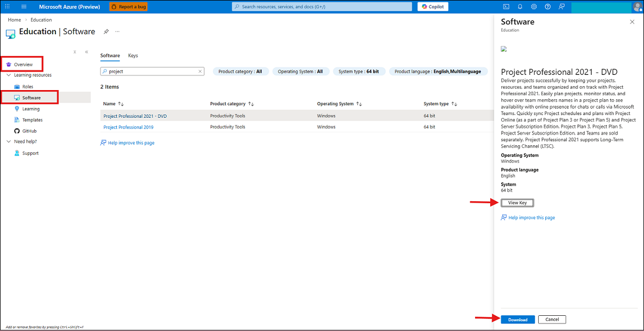
Task: Clear the project search text
Action: coord(200,72)
